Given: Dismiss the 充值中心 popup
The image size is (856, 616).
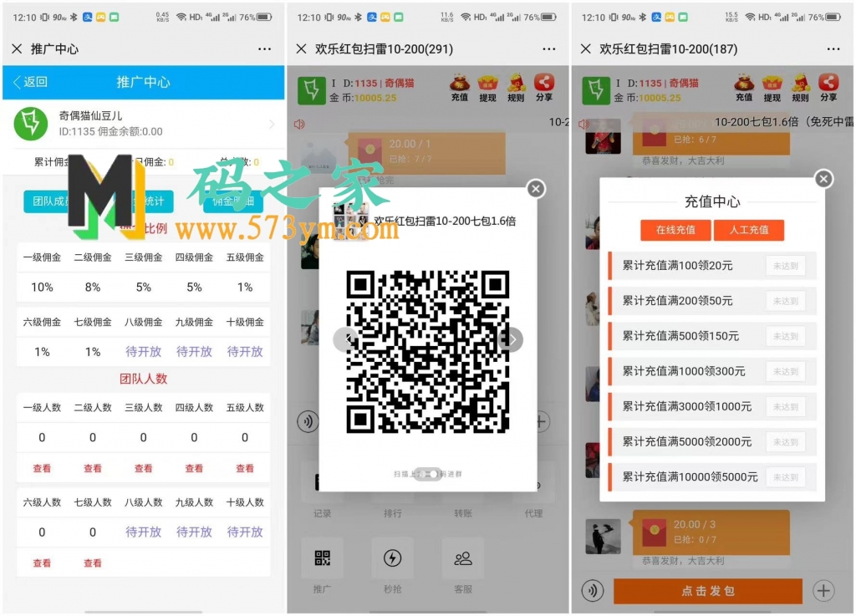Looking at the screenshot, I should (x=823, y=179).
